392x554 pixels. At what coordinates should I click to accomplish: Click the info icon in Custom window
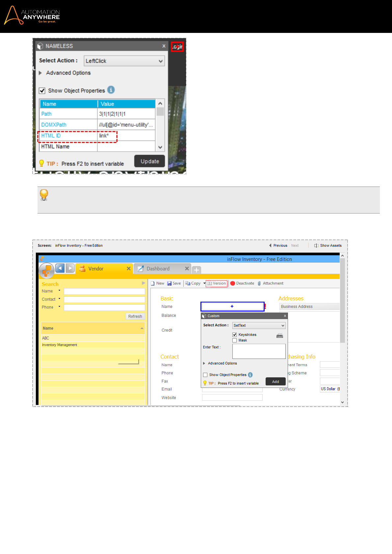click(x=250, y=375)
